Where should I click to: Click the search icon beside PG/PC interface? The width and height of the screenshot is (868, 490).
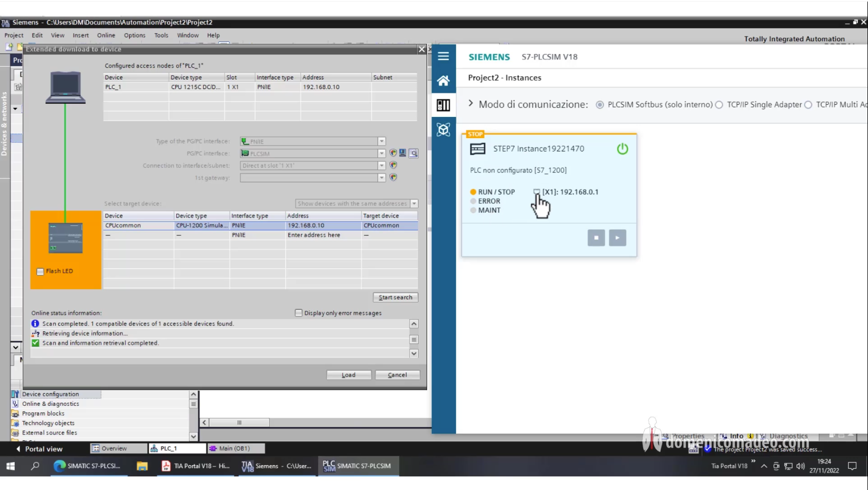413,153
